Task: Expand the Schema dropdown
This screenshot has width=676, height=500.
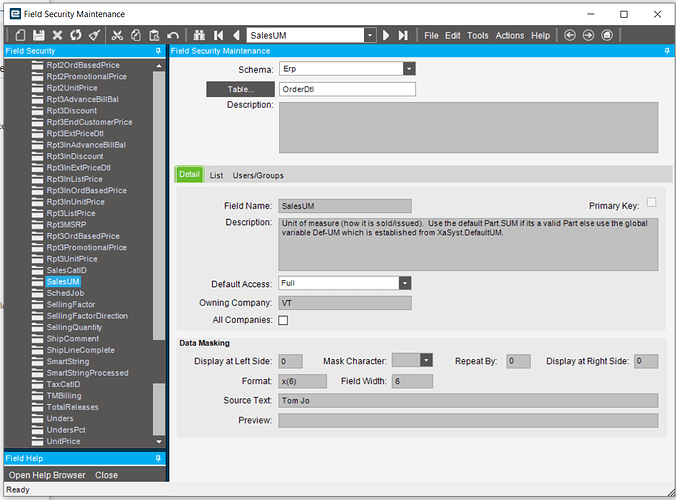Action: (409, 69)
